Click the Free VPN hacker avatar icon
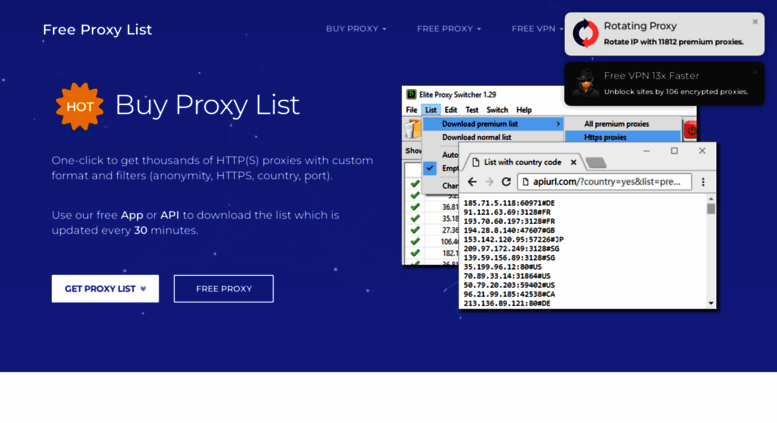The image size is (777, 423). pos(586,83)
